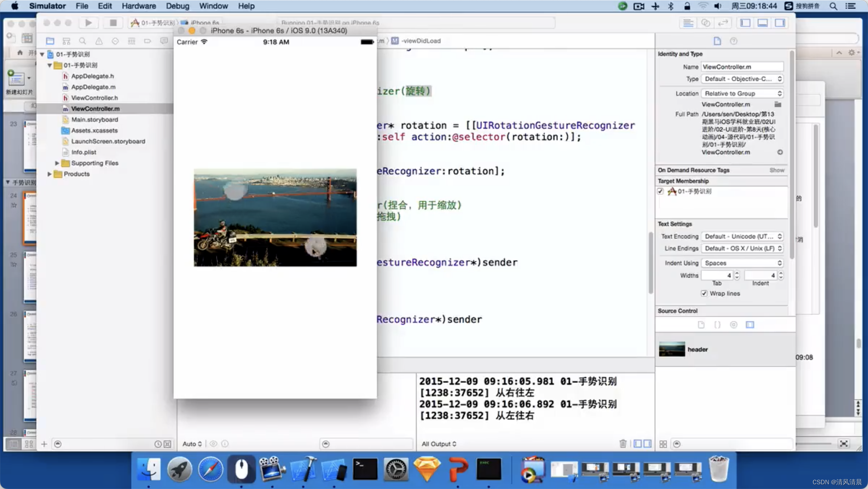The width and height of the screenshot is (868, 489).
Task: Open Spotlight search in the menu bar
Action: point(833,6)
